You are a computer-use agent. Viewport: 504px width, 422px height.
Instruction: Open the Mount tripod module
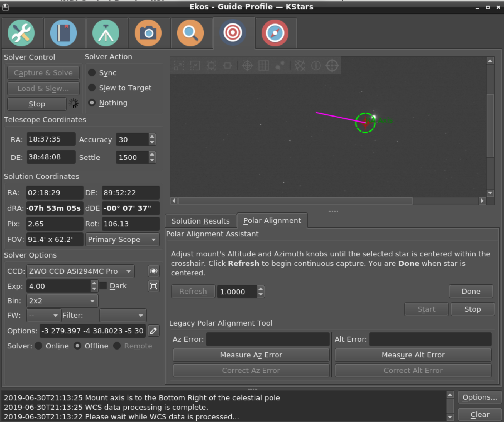[106, 33]
